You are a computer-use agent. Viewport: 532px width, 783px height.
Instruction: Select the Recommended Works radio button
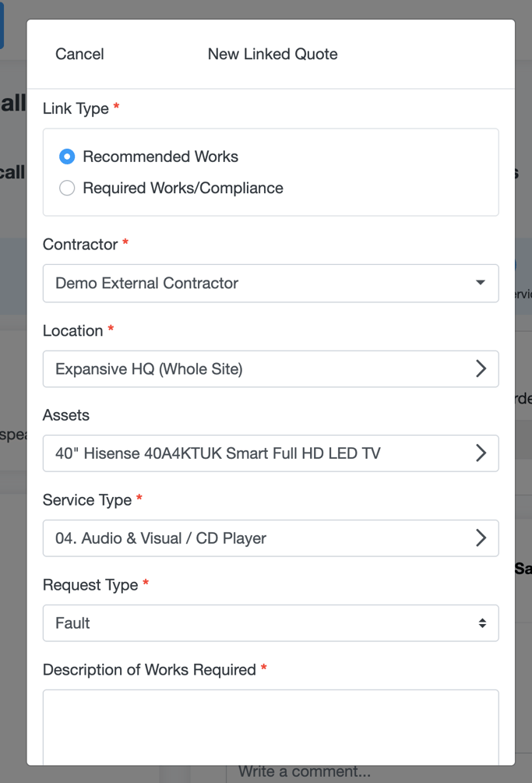67,157
